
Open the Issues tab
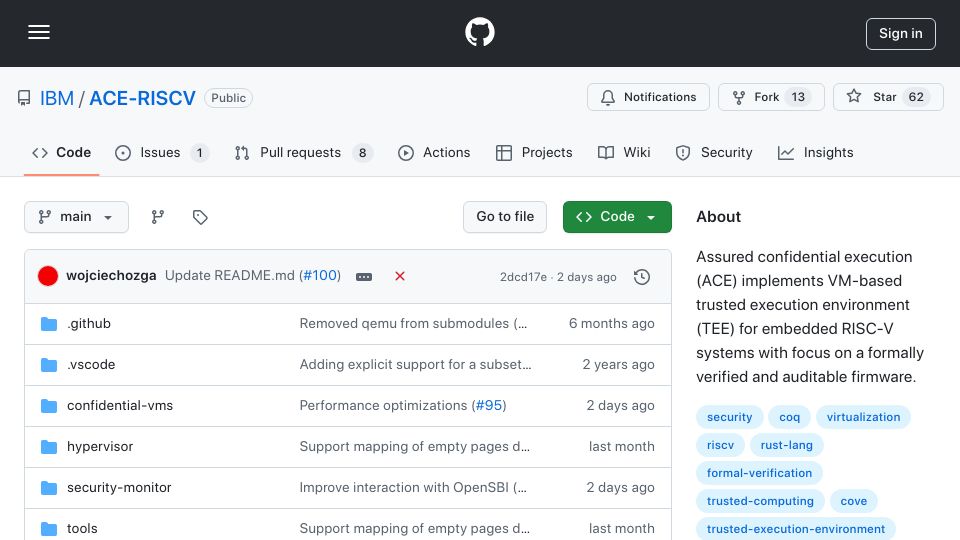click(x=162, y=152)
